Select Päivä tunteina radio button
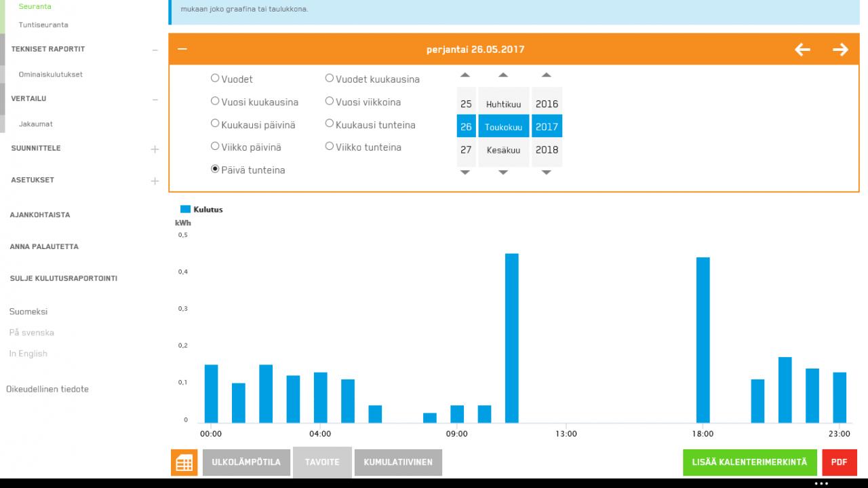868x488 pixels. pos(215,169)
